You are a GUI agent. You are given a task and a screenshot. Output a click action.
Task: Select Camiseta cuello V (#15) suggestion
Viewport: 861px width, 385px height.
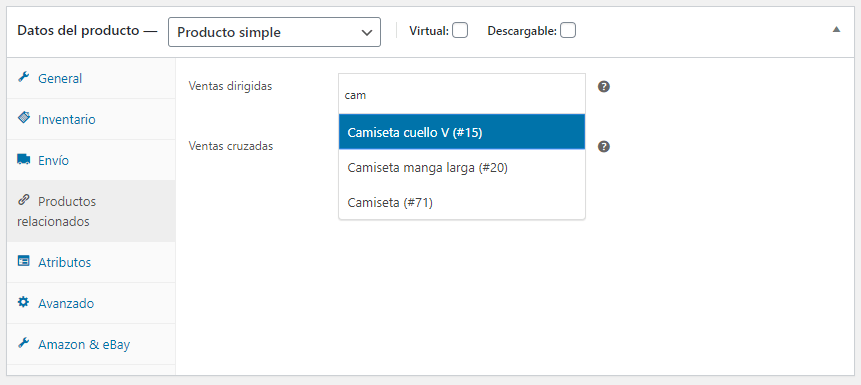pos(462,132)
